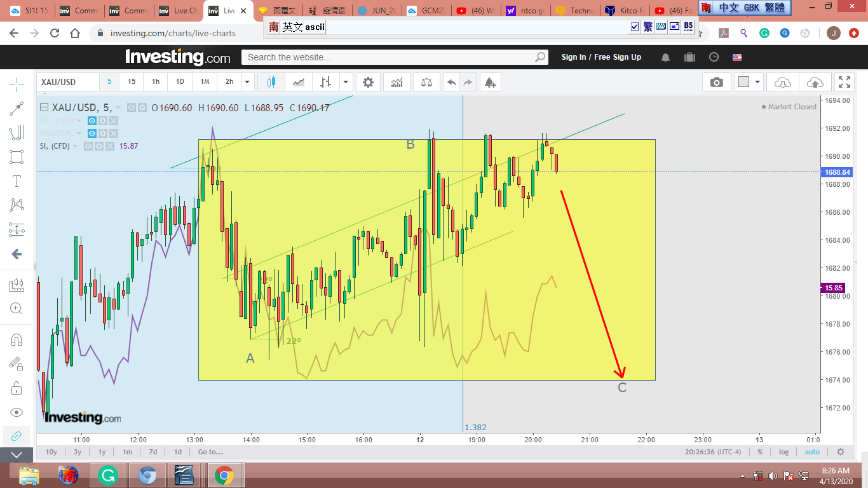Expand the timeframe interval dropdown
This screenshot has width=868, height=488.
pyautogui.click(x=248, y=82)
